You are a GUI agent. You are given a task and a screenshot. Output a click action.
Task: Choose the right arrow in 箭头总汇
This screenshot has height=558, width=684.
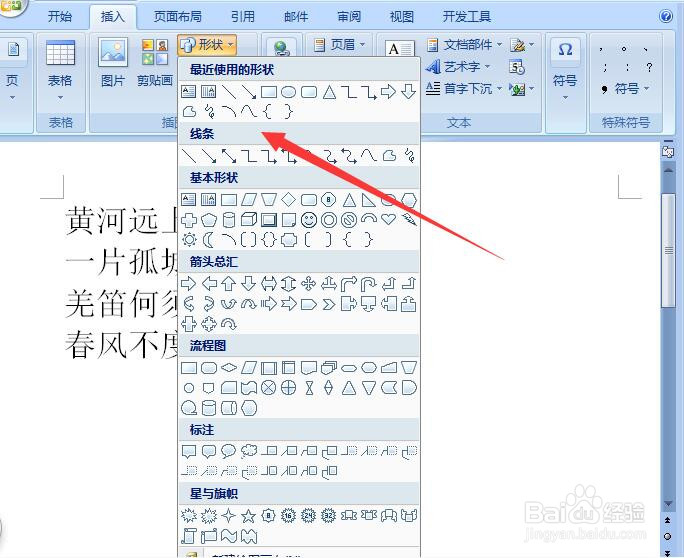pos(188,284)
